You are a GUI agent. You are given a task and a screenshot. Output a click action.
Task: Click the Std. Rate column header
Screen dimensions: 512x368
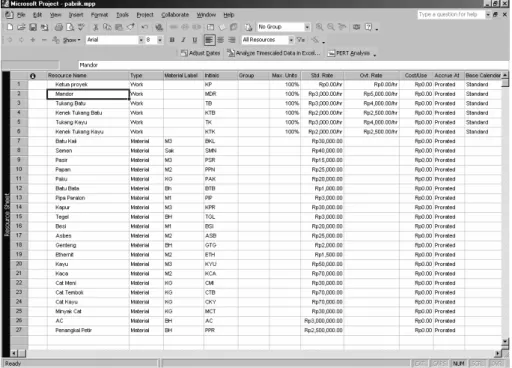pos(322,76)
